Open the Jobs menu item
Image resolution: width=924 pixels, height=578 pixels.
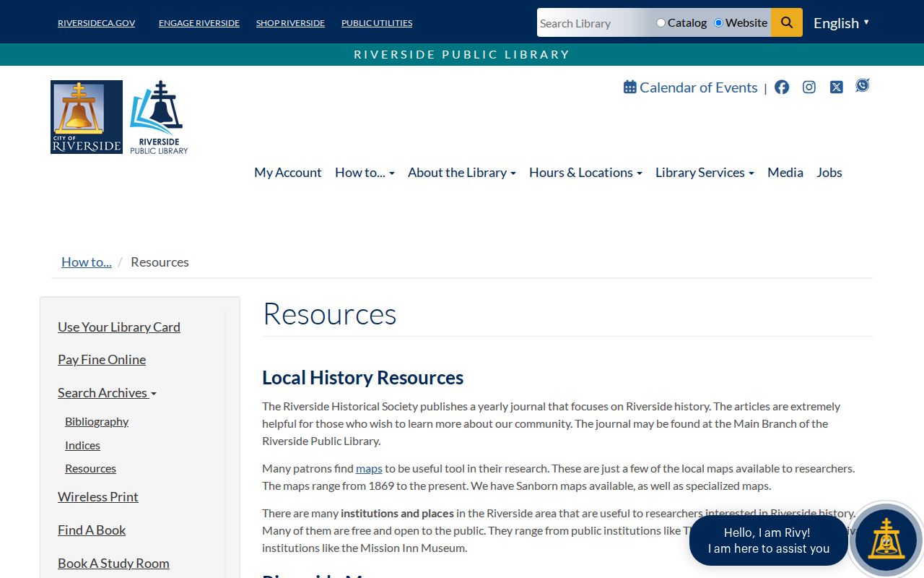829,173
